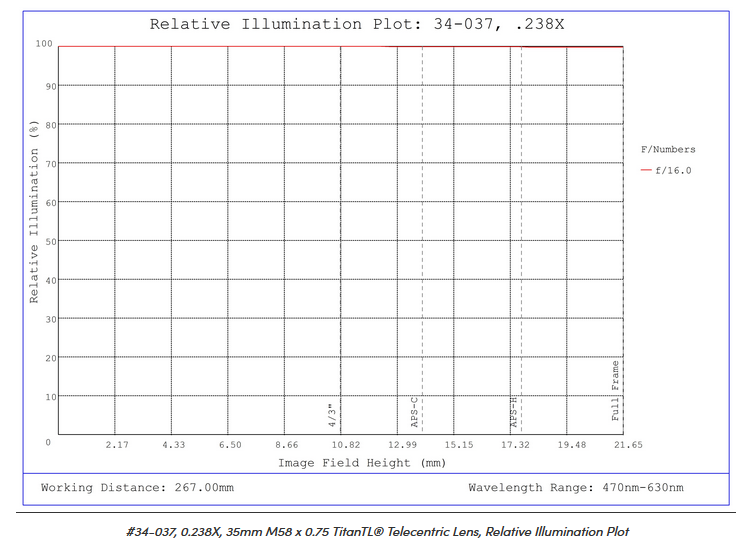Click the APS-H sensor marker label

[x=514, y=412]
